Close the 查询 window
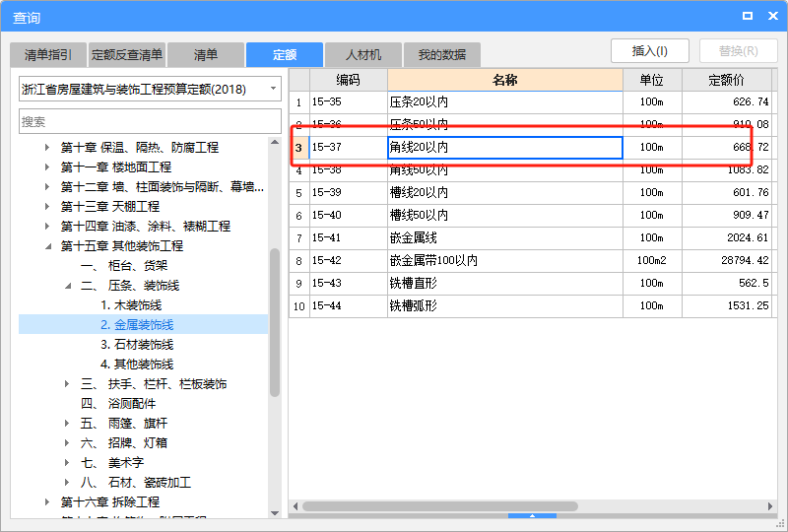Screen dimensions: 788x532 [773, 16]
